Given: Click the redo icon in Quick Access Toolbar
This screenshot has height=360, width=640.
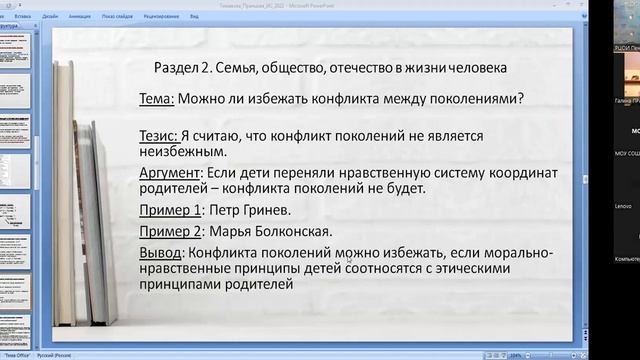Looking at the screenshot, I should point(9,5).
